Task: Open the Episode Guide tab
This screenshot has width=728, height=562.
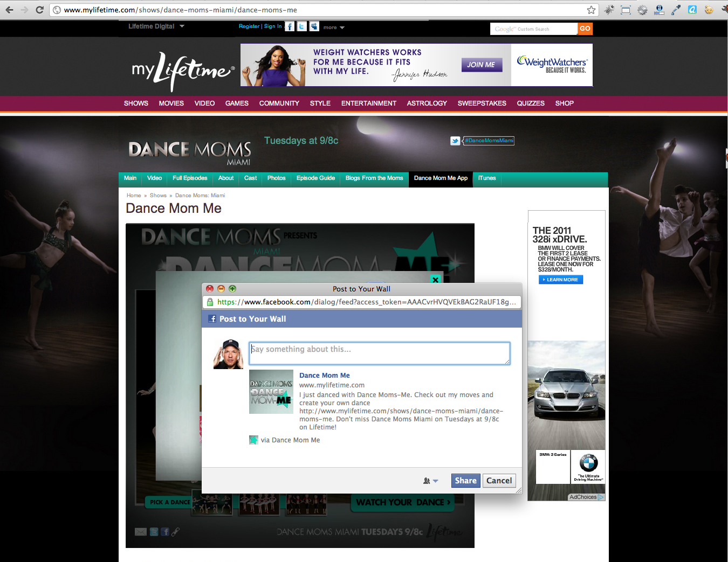Action: [315, 178]
